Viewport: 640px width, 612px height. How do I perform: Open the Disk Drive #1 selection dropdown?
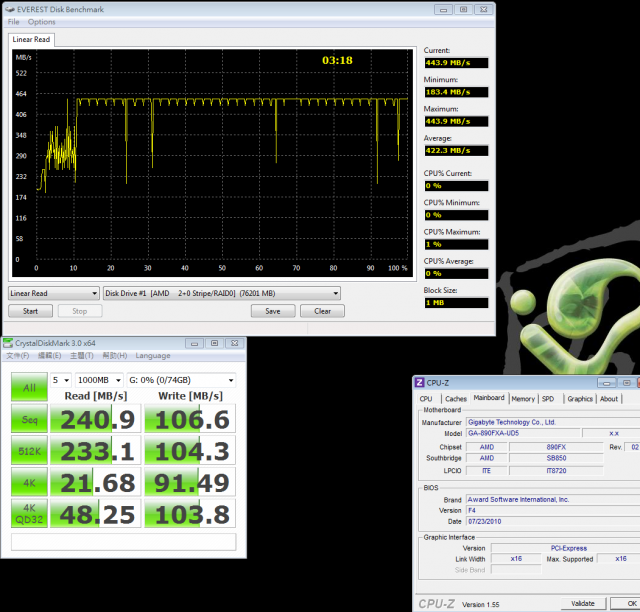222,293
